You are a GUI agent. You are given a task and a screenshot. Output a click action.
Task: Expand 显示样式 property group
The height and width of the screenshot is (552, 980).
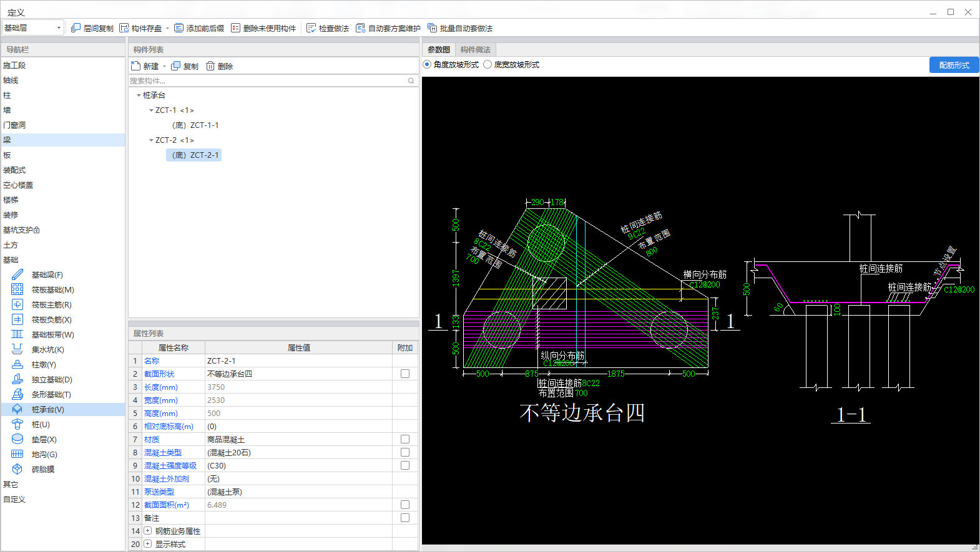(x=148, y=544)
